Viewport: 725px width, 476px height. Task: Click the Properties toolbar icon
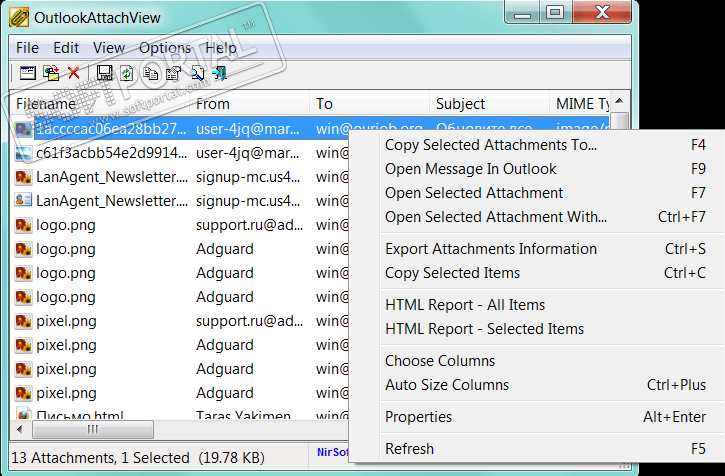click(x=173, y=73)
